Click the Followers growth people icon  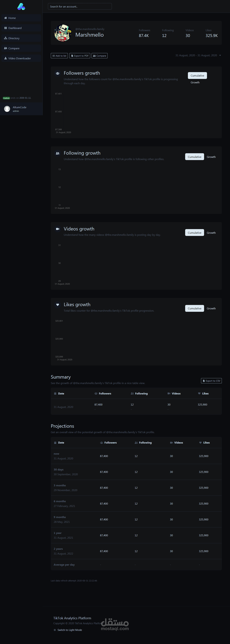click(x=57, y=73)
